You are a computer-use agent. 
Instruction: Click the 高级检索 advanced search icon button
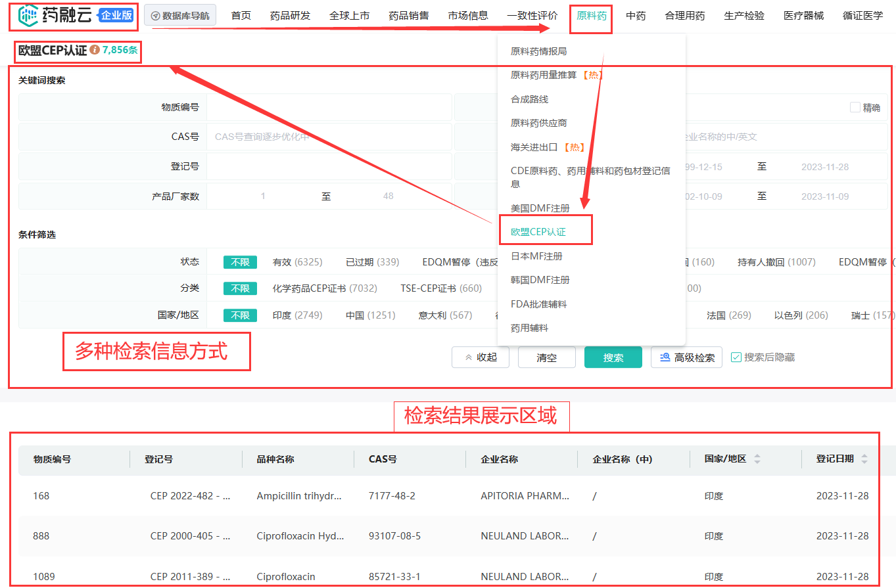click(686, 357)
